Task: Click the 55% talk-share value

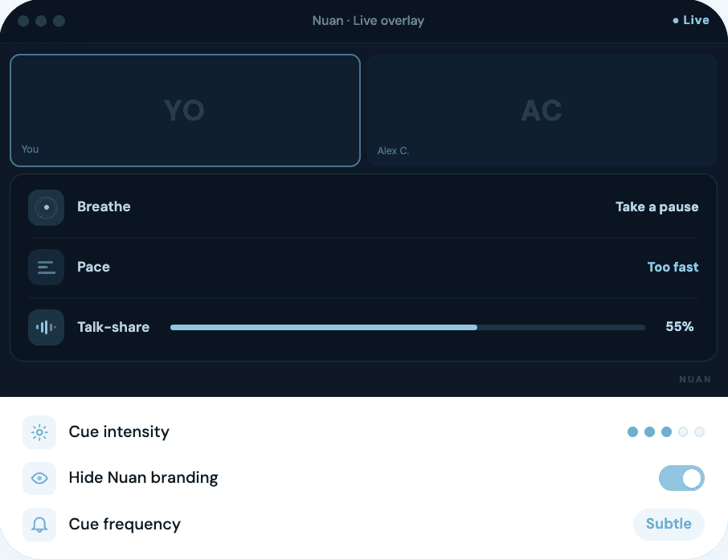Action: click(x=679, y=327)
